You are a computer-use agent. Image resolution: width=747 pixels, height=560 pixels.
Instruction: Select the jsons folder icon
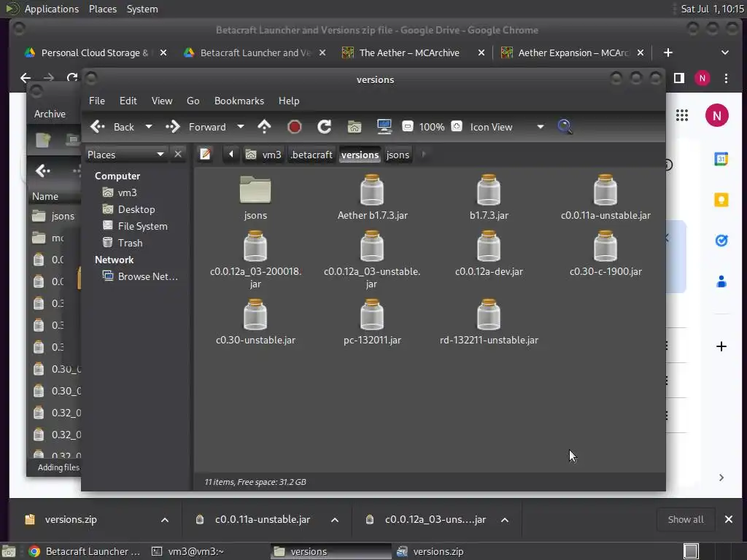(255, 197)
